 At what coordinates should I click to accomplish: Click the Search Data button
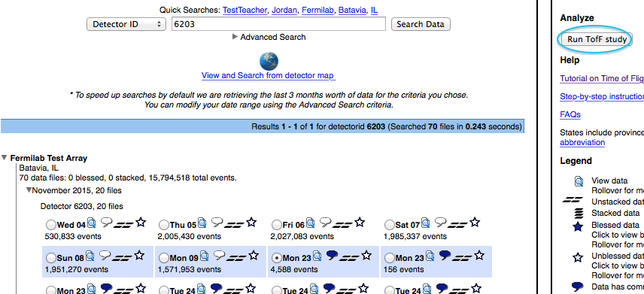421,24
